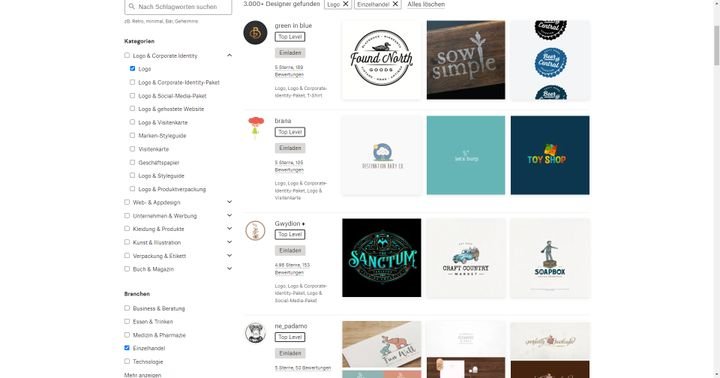Check Logo & Styleguide option

tap(132, 175)
